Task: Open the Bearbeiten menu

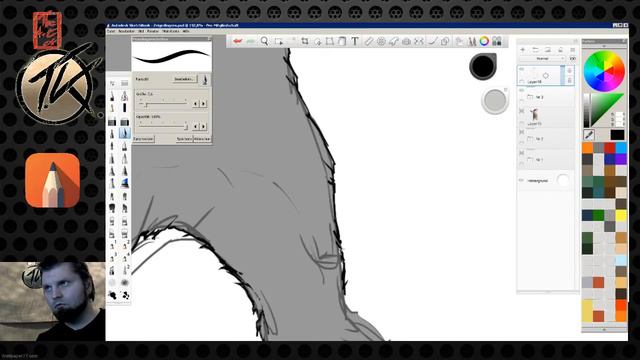Action: [127, 31]
